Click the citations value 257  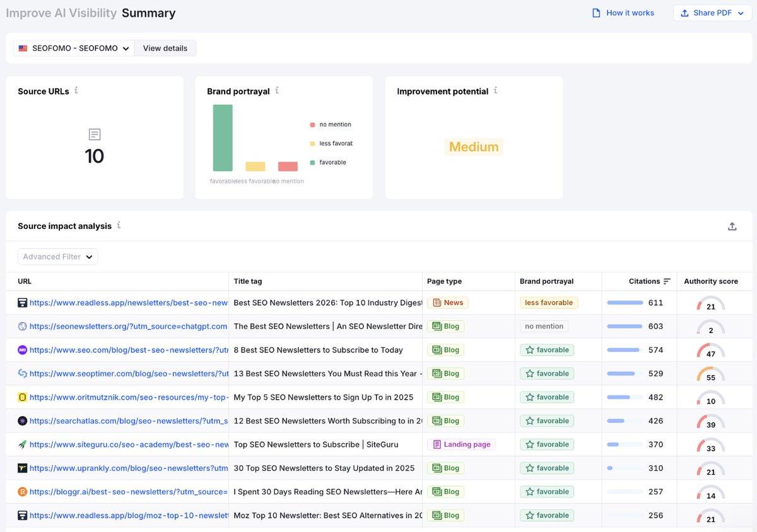(655, 492)
